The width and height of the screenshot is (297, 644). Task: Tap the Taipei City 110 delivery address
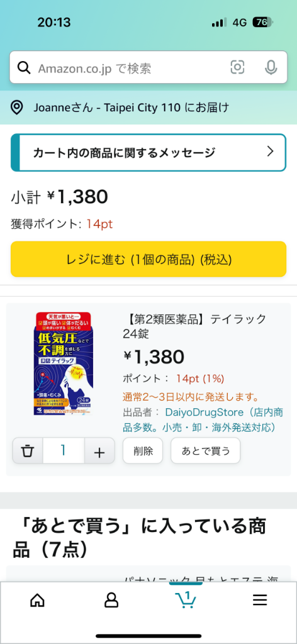pos(131,108)
